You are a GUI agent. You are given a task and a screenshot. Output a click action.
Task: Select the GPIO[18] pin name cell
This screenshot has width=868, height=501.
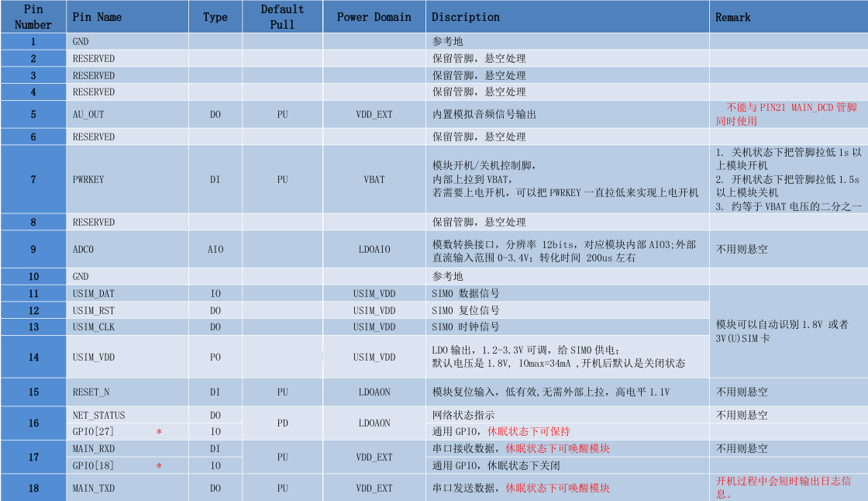point(127,465)
